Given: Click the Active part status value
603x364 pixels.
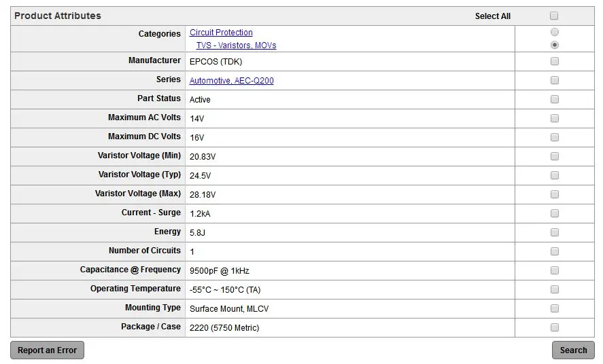Looking at the screenshot, I should point(200,100).
